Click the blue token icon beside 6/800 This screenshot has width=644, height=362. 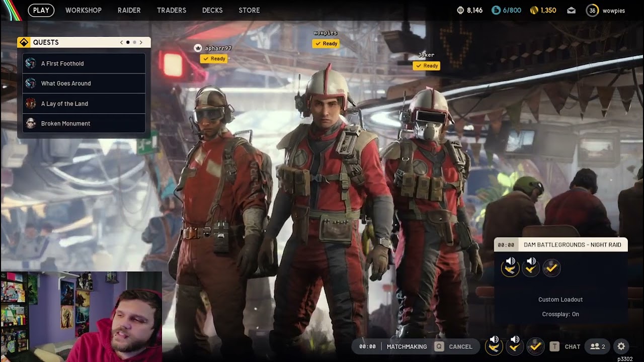tap(496, 10)
